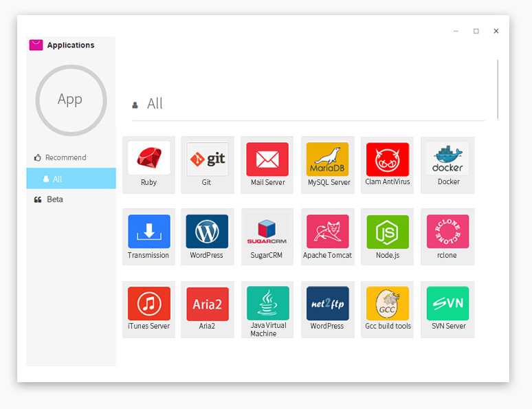Open the net2ftp icon labeled WordPress
This screenshot has width=532, height=409.
click(327, 303)
